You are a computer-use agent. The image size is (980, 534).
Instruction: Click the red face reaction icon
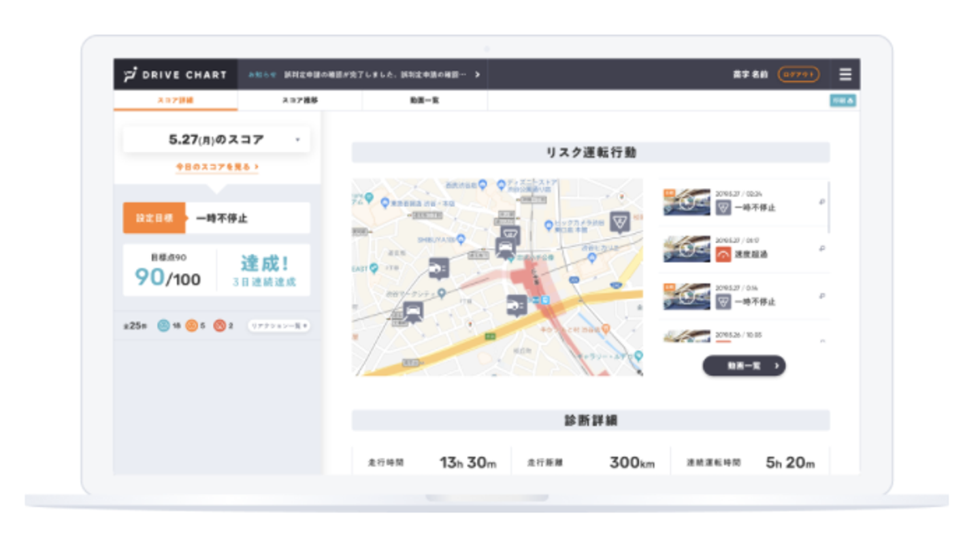[219, 326]
